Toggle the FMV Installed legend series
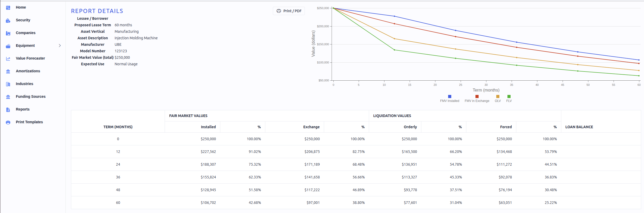Screen dimensions: 644x213 (x=449, y=99)
